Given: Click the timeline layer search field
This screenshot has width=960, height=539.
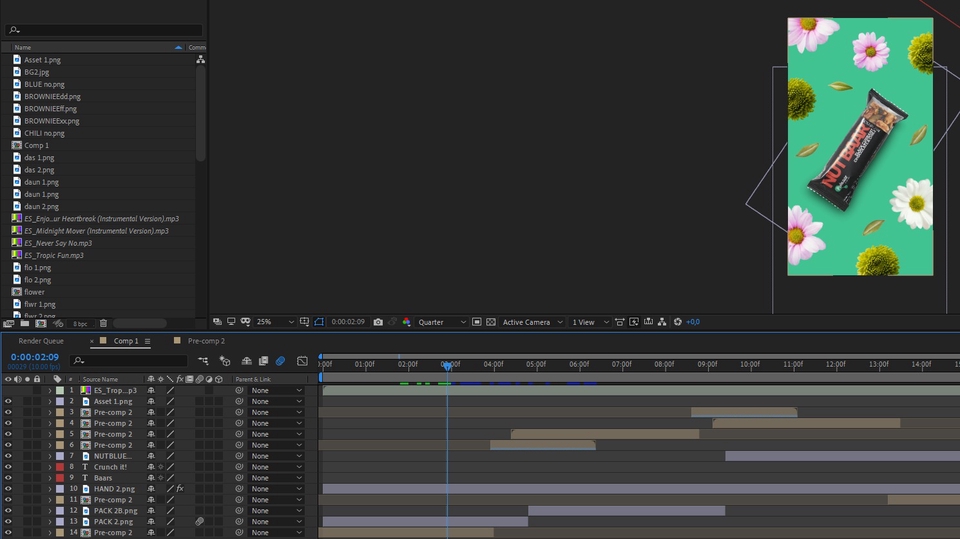Looking at the screenshot, I should point(129,361).
